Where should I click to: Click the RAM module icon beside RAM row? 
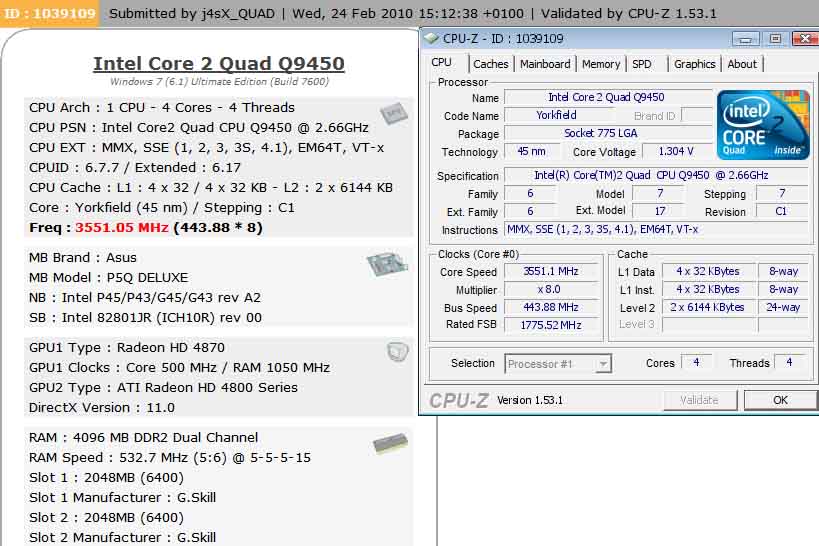(x=390, y=444)
